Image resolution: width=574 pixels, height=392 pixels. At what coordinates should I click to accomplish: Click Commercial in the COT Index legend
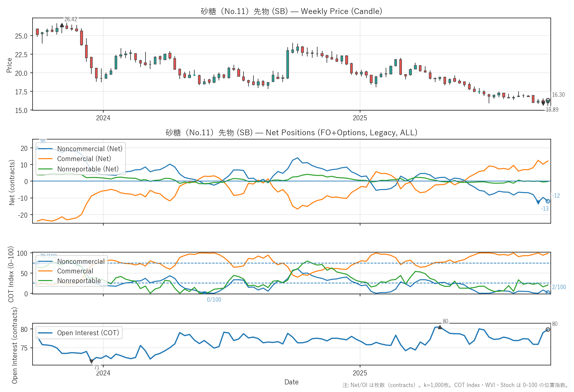(x=75, y=271)
